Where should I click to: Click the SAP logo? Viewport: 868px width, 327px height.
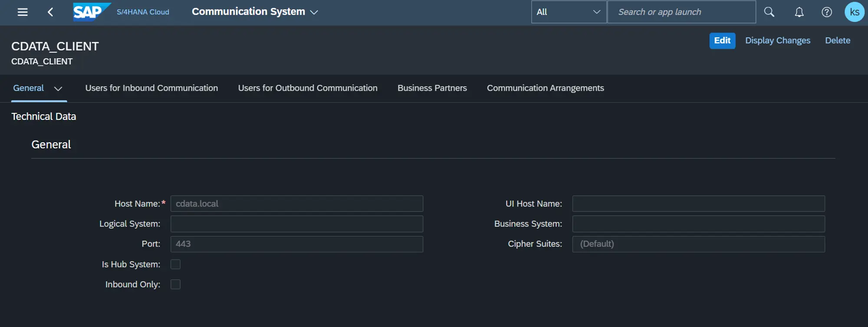pos(92,12)
